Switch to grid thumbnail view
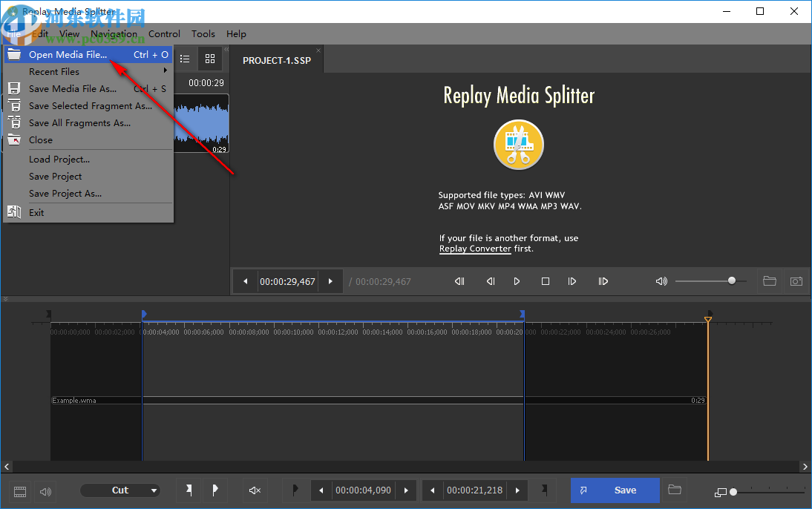This screenshot has height=509, width=812. [210, 59]
